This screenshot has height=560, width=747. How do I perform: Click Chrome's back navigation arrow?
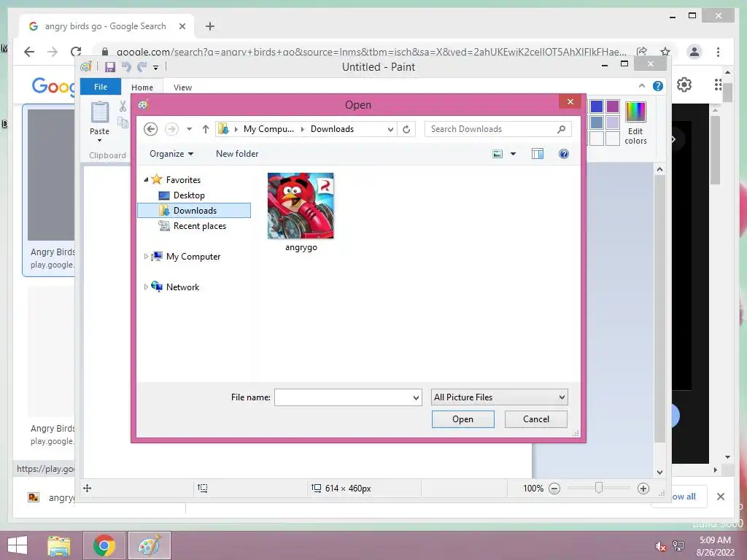29,52
